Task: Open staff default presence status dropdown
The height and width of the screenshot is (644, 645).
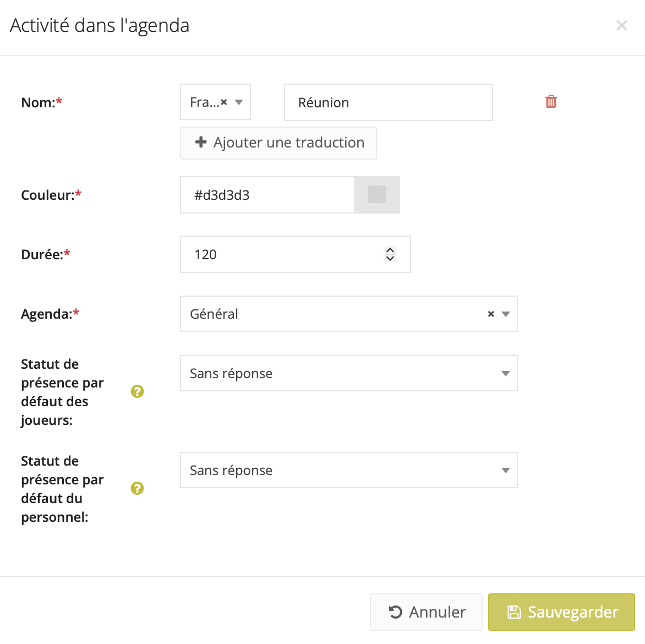Action: pyautogui.click(x=348, y=470)
